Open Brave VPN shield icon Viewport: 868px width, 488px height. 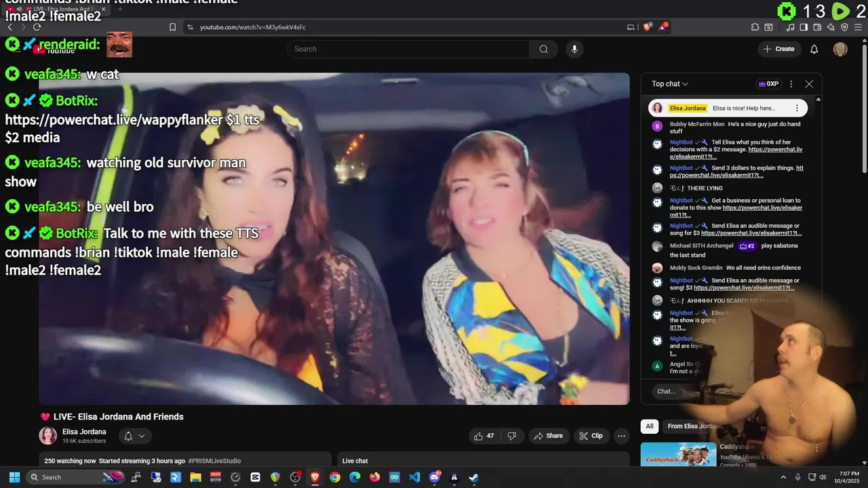pyautogui.click(x=844, y=27)
